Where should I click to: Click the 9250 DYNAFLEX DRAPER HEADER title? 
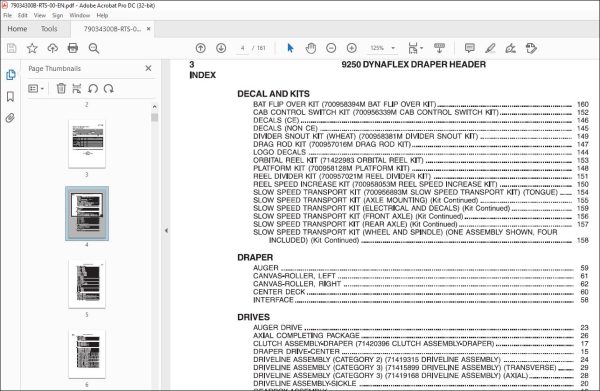414,64
